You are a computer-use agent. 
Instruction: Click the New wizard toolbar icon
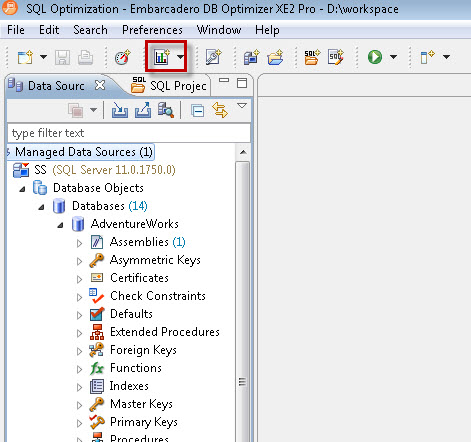point(26,57)
